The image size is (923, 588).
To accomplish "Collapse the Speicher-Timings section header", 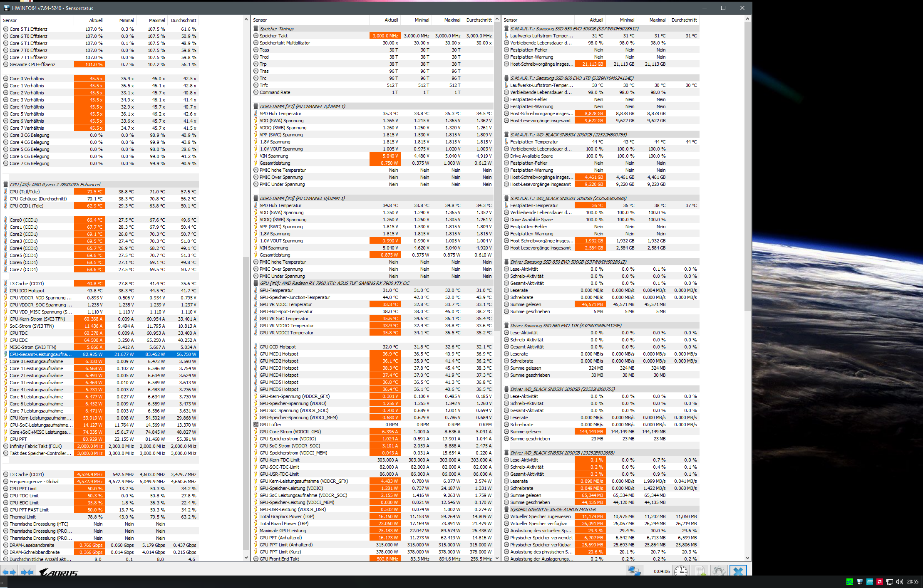I will (x=277, y=29).
